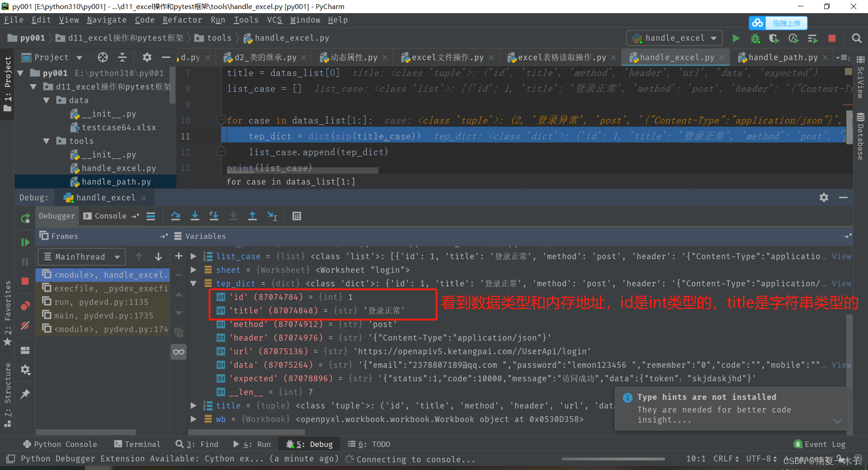Minimize the Debug tool window

tap(843, 198)
